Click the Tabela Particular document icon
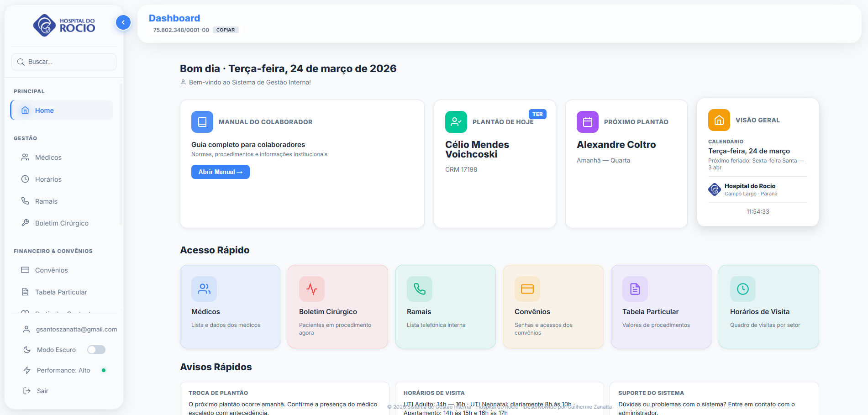868x415 pixels. coord(25,292)
